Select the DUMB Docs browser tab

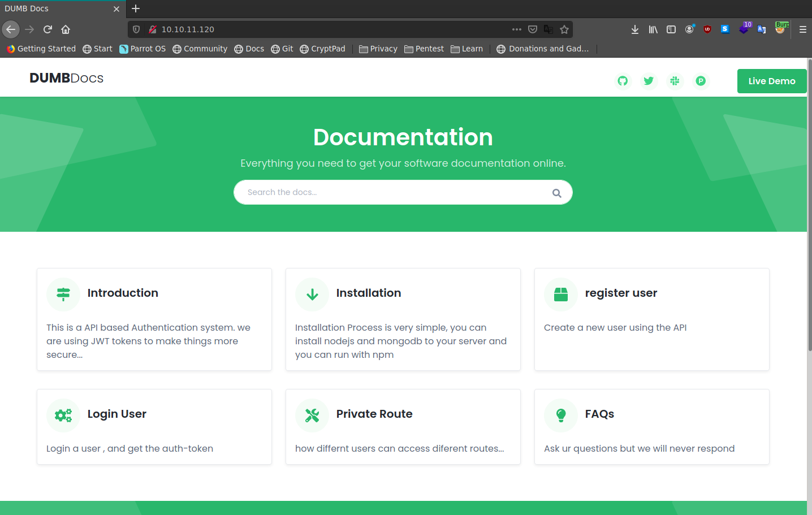[63, 8]
